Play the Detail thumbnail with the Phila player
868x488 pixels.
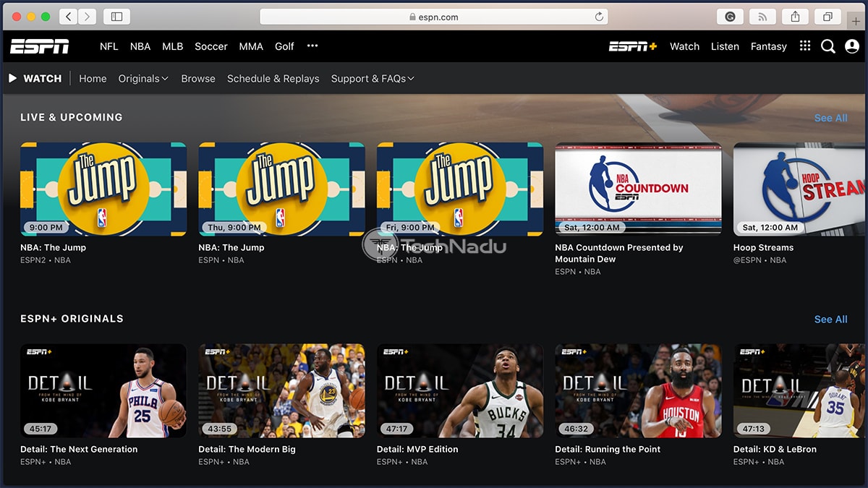click(103, 390)
